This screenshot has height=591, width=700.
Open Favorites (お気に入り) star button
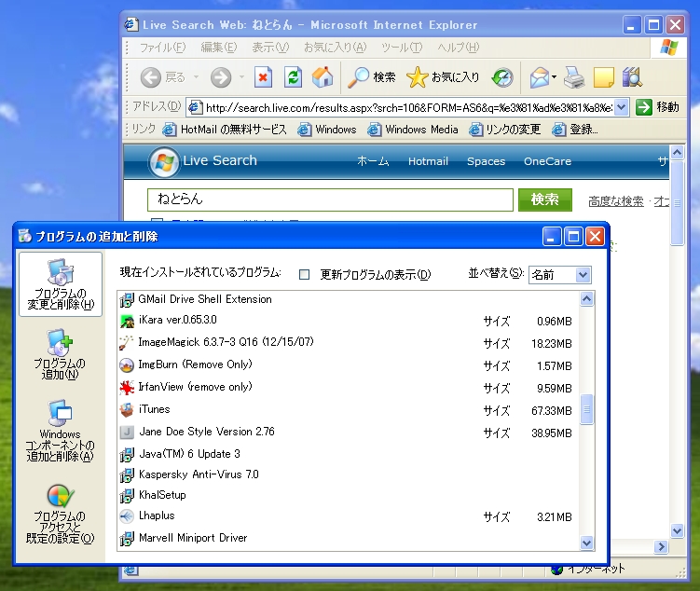443,77
